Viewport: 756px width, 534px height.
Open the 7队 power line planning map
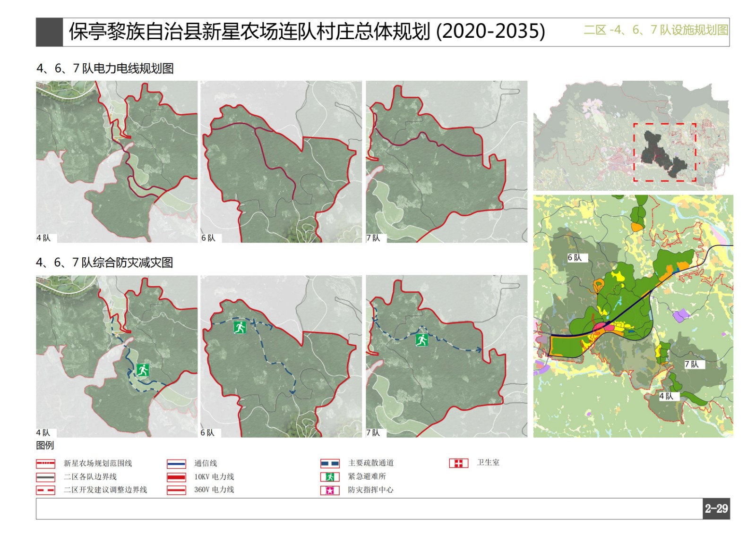coord(447,161)
